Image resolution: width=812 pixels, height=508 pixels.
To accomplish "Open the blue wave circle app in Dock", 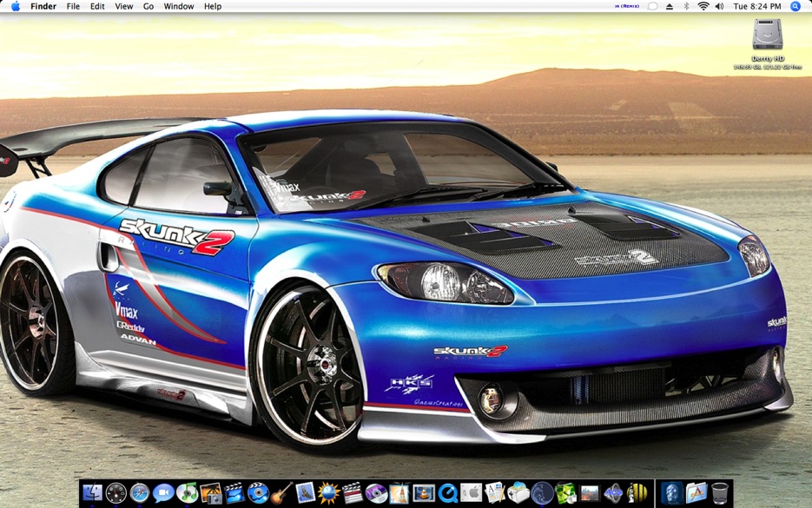I will [x=542, y=493].
